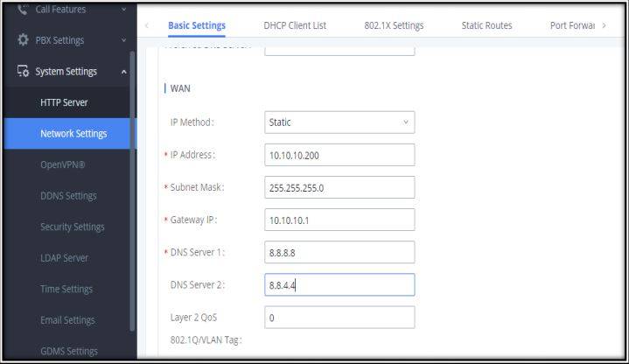
Task: Expand the PBX Settings menu chevron
Action: [123, 40]
